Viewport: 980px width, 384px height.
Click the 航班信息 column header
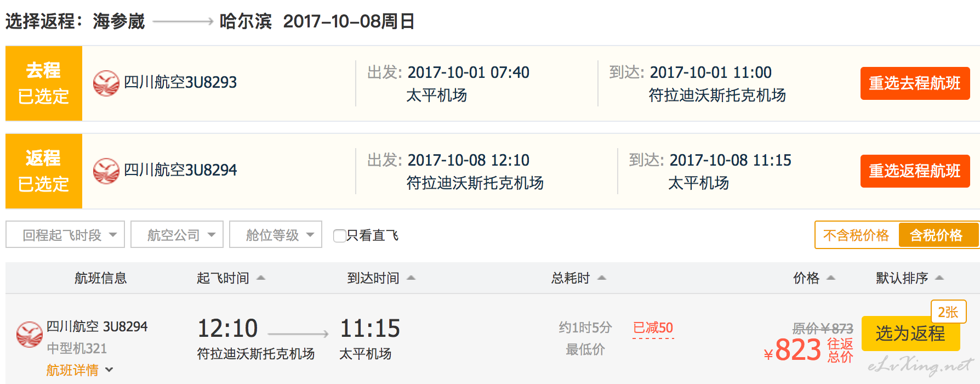coord(101,278)
